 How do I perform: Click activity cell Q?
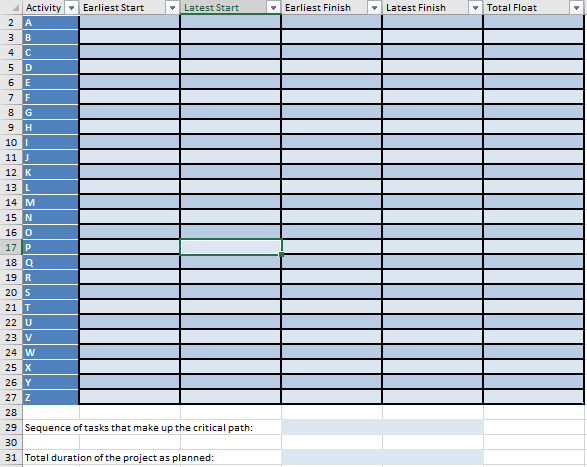(51, 262)
